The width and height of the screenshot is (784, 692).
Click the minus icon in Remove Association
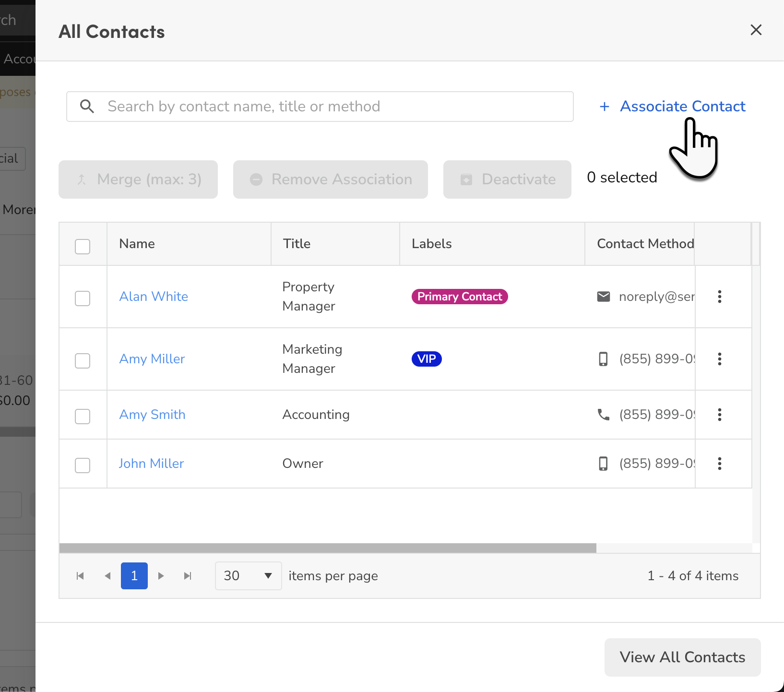tap(256, 179)
